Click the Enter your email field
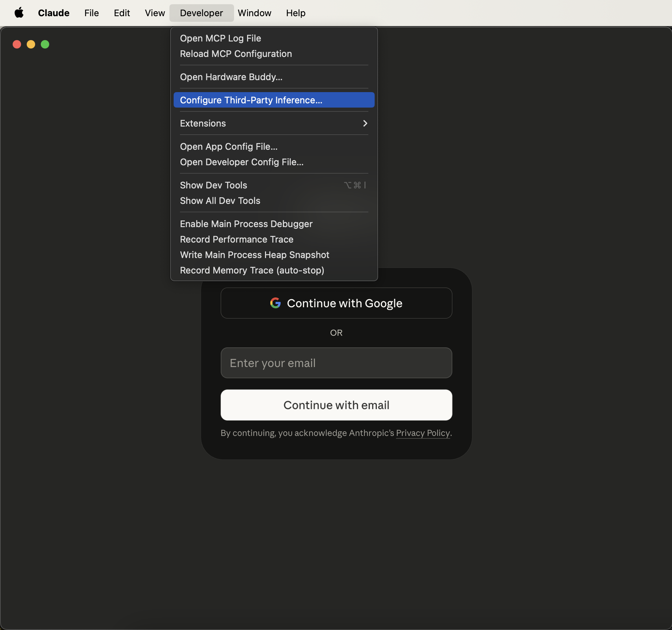The image size is (672, 630). pos(336,363)
